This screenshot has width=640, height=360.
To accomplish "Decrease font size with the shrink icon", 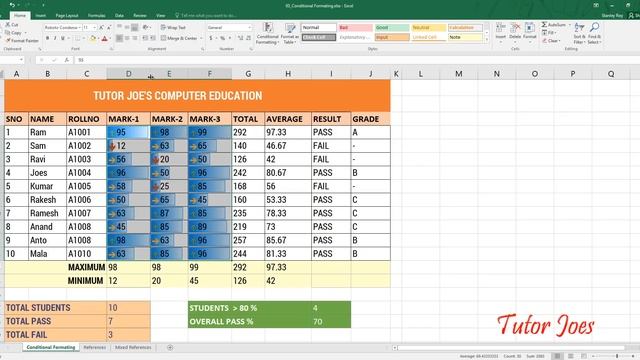I will click(x=109, y=27).
